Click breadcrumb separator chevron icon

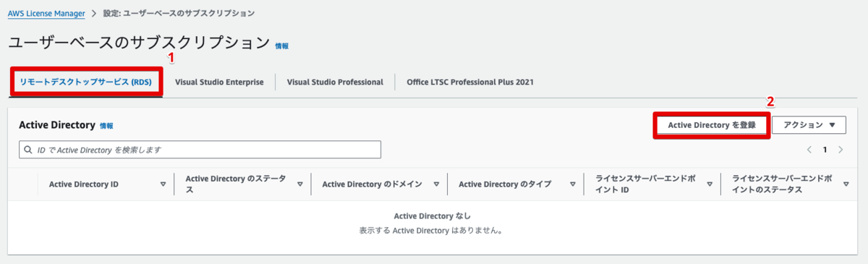tap(95, 14)
